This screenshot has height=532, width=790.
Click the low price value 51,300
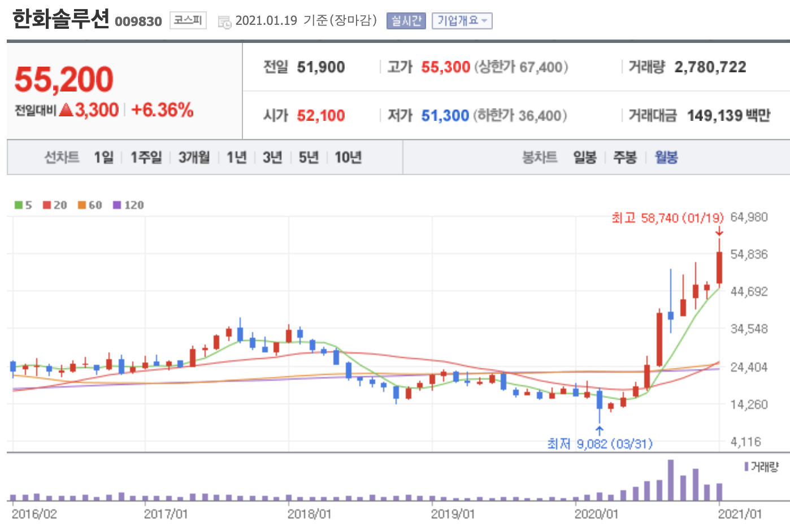(445, 116)
